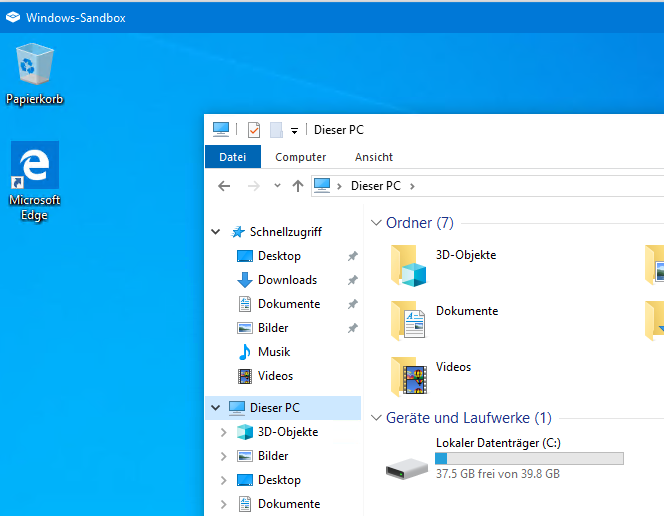Click the Windows-Sandbox window title text

76,18
